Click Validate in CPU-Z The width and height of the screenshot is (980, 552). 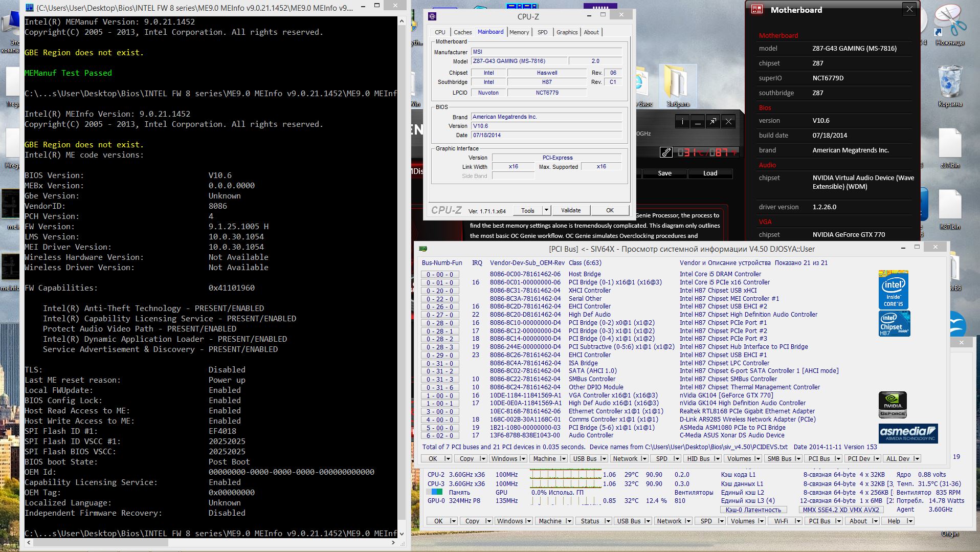(571, 210)
